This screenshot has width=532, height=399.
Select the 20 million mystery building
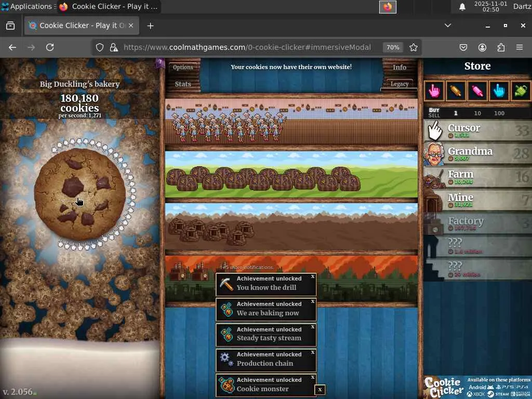pyautogui.click(x=478, y=270)
